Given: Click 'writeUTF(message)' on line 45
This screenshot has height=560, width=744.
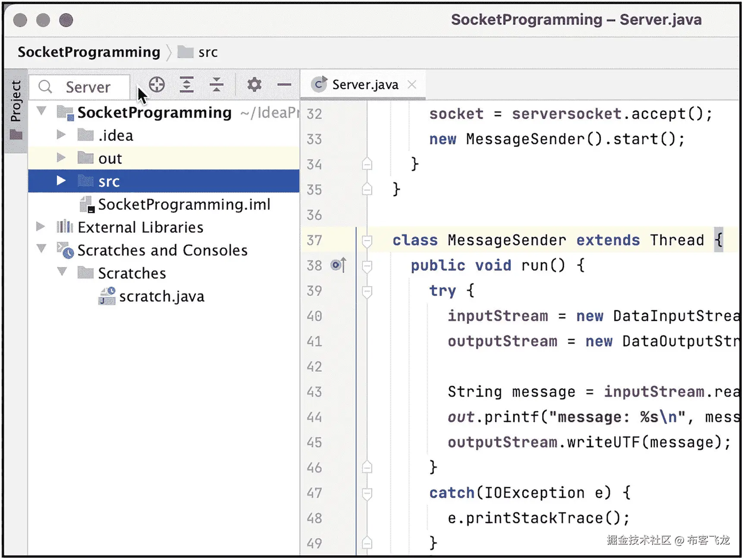Looking at the screenshot, I should (x=644, y=442).
